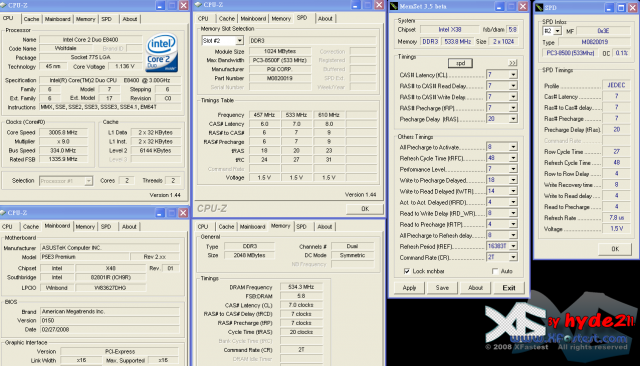640x366 pixels.
Task: Toggle the Lock mchbar checkbox
Action: [x=407, y=271]
